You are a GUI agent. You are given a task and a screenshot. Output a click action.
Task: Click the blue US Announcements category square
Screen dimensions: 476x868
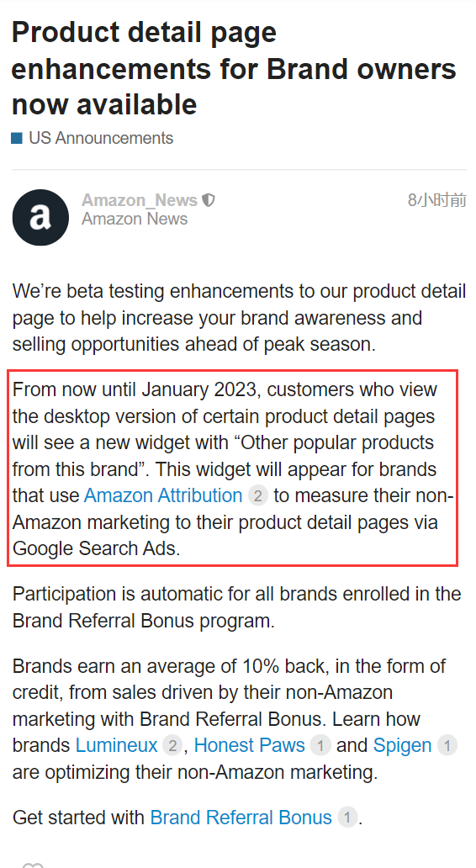(x=17, y=138)
